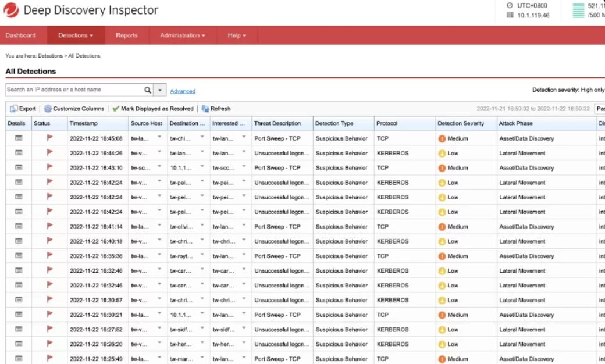Expand the search bar dropdown arrow
The width and height of the screenshot is (605, 364).
tap(159, 90)
